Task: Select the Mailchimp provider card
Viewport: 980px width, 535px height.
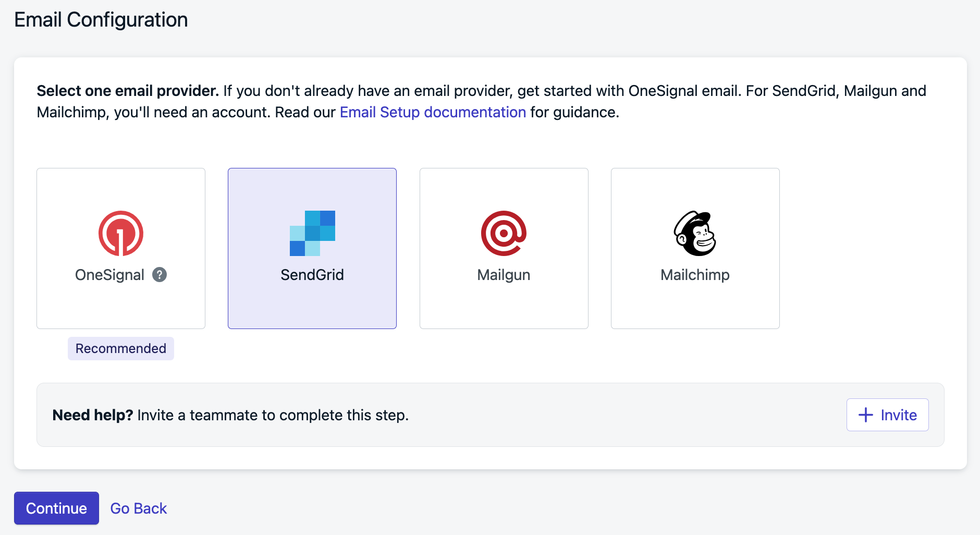Action: [695, 248]
